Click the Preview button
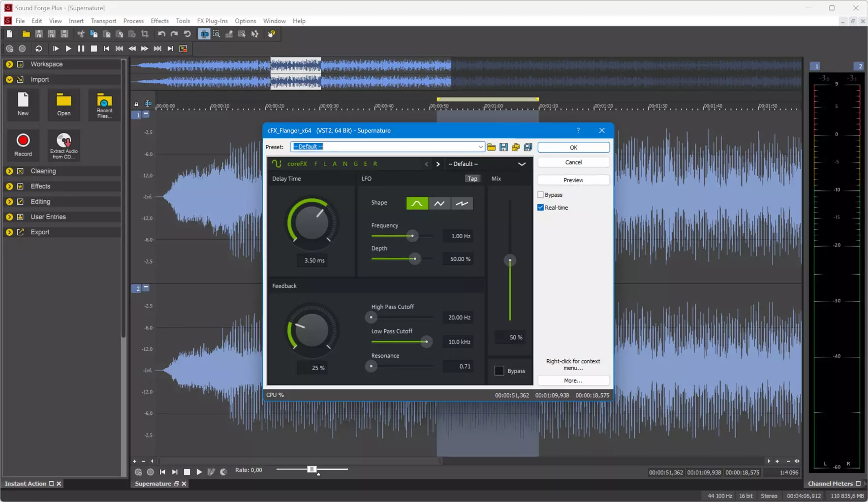The image size is (868, 502). (x=573, y=180)
